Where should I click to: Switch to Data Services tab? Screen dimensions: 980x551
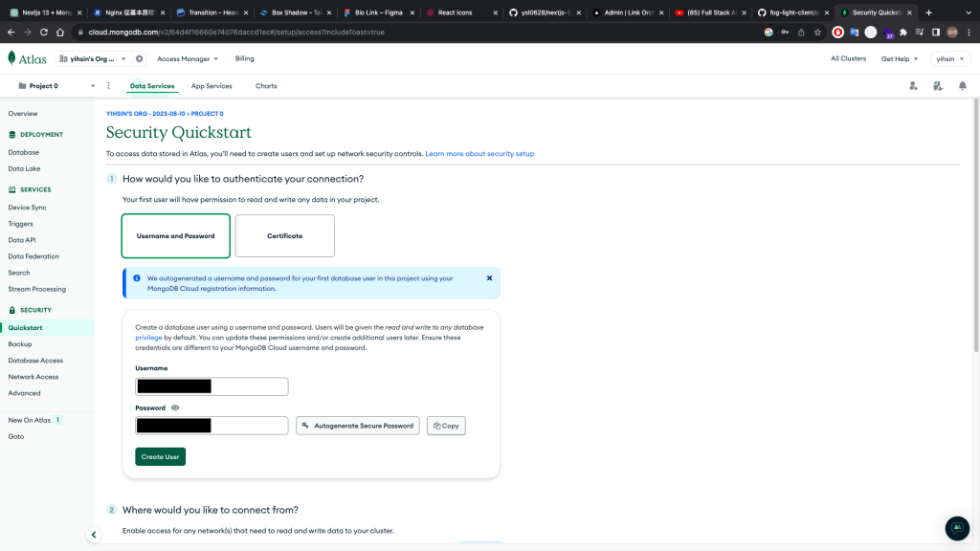(152, 86)
